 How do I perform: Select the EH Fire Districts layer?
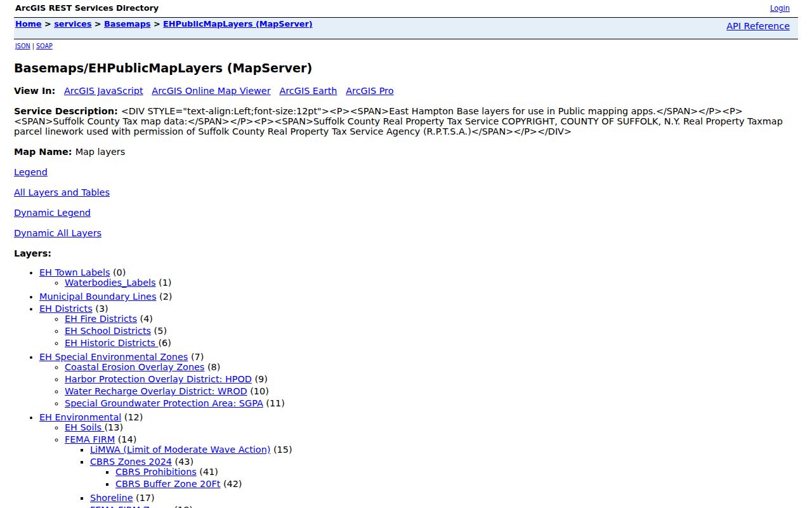[x=101, y=319]
